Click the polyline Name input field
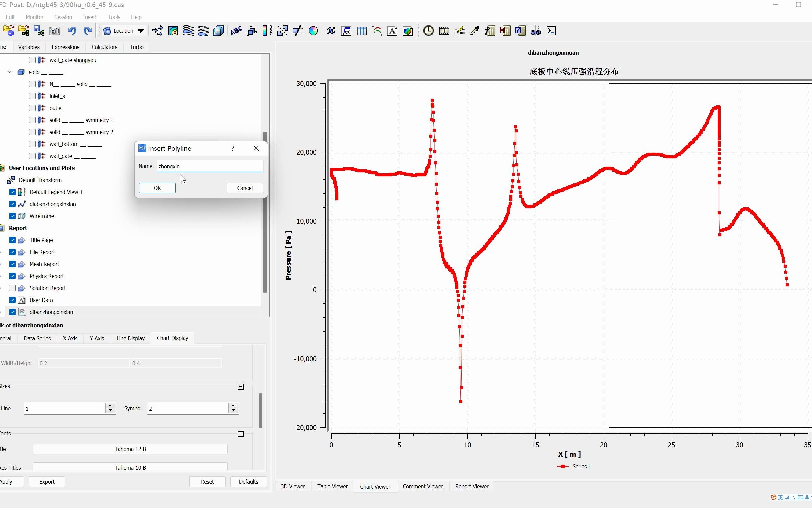 tap(210, 166)
